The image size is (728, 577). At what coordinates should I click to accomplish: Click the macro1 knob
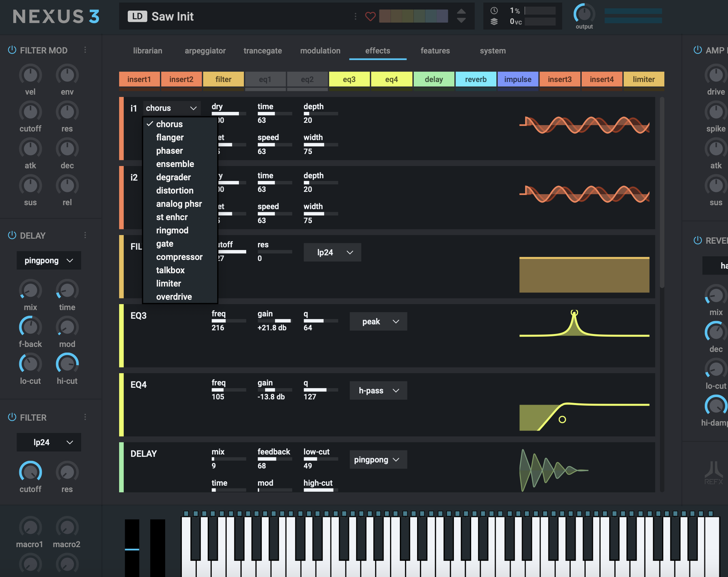point(31,527)
